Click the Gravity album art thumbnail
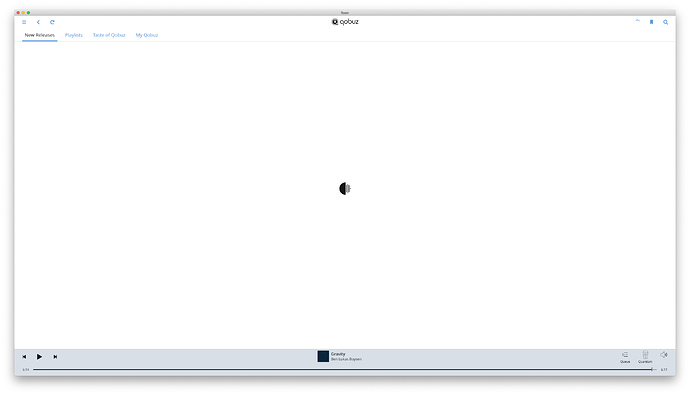 pyautogui.click(x=323, y=356)
